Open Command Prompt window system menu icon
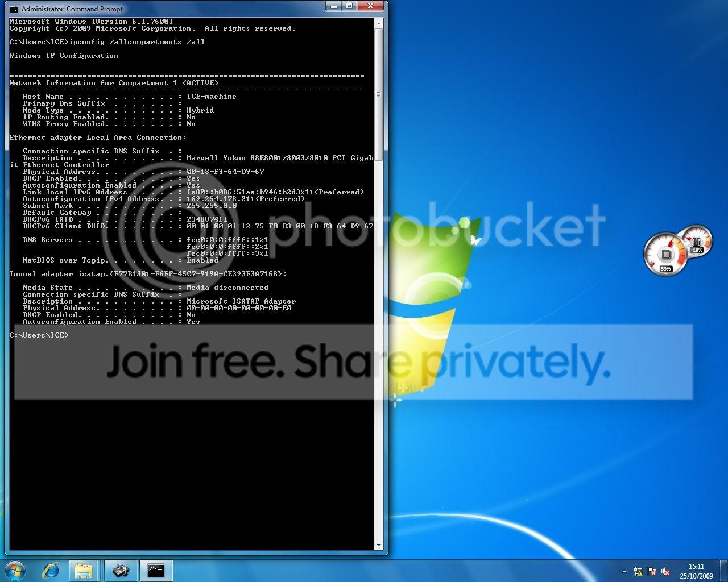Image resolution: width=728 pixels, height=582 pixels. tap(14, 9)
